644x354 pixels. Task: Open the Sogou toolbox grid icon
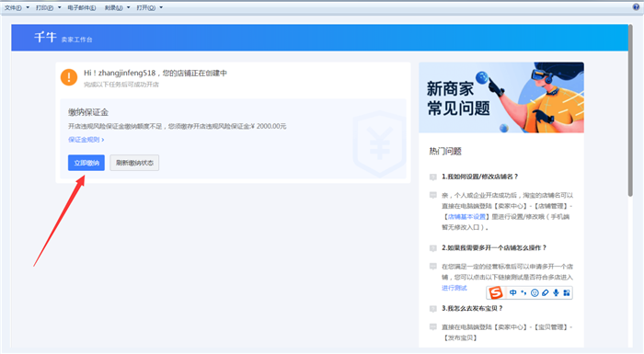[567, 292]
